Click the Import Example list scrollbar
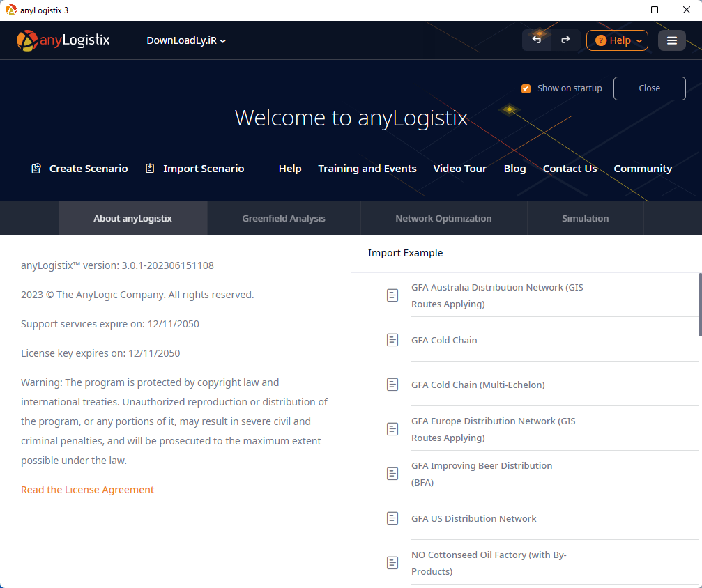 pyautogui.click(x=700, y=304)
